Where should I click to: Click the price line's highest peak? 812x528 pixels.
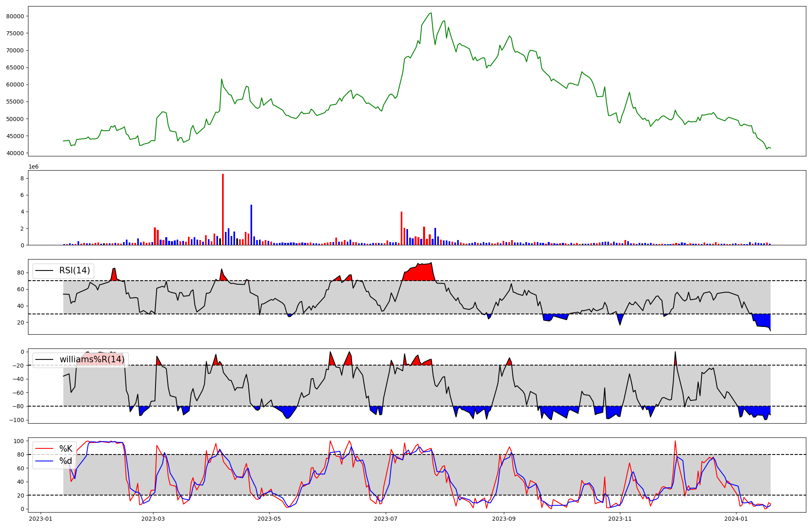(431, 13)
